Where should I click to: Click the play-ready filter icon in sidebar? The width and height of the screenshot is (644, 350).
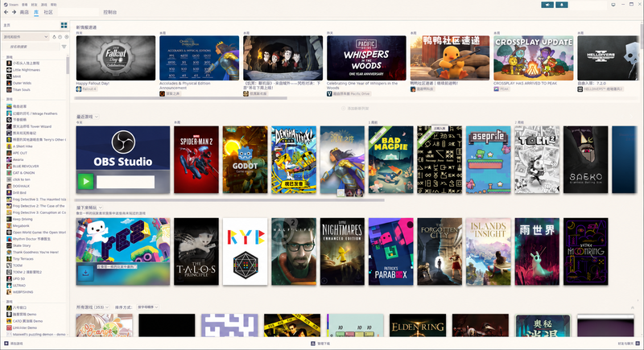67,37
